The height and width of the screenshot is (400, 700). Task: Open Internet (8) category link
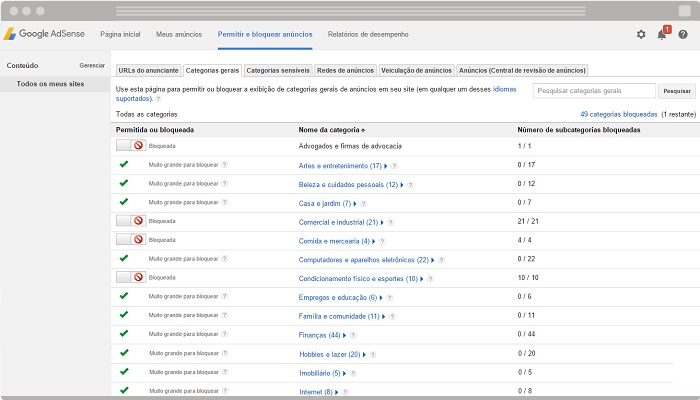tap(316, 392)
